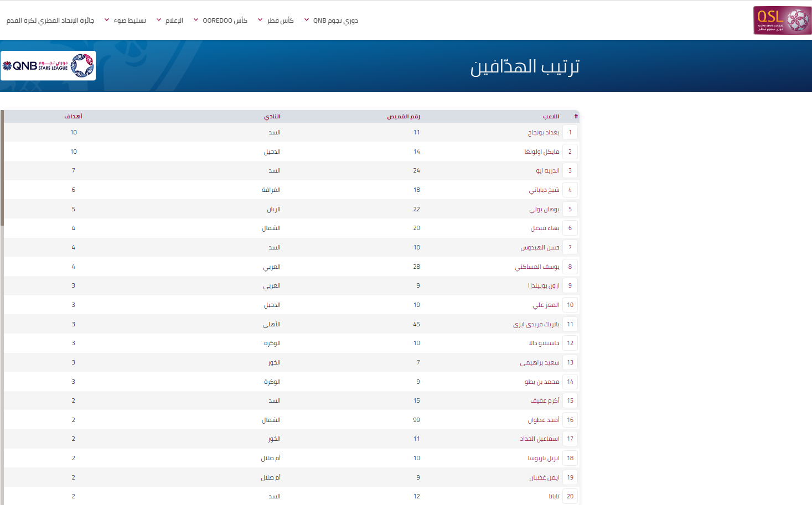
Task: Open player link بغداد بونجاح
Action: tap(543, 133)
